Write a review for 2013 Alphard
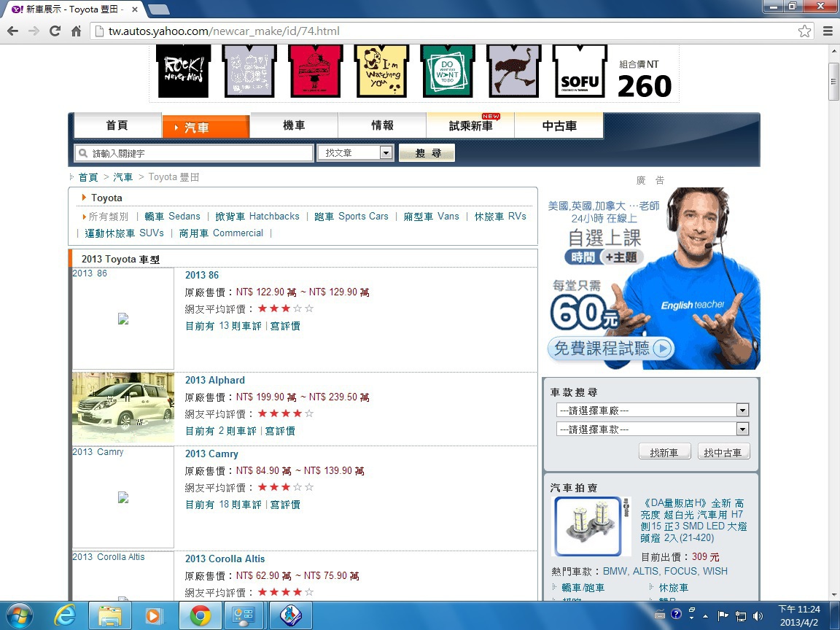Viewport: 840px width, 630px height. pyautogui.click(x=280, y=431)
